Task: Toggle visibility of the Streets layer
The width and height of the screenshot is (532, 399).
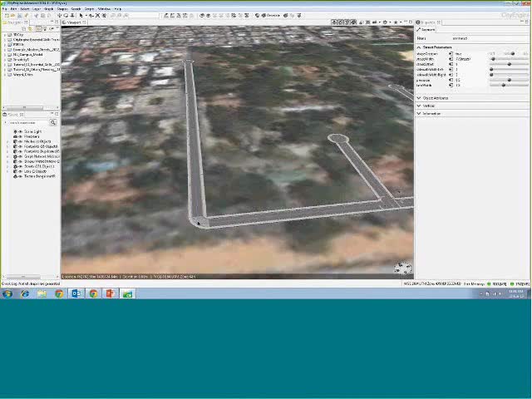Action: tap(20, 166)
